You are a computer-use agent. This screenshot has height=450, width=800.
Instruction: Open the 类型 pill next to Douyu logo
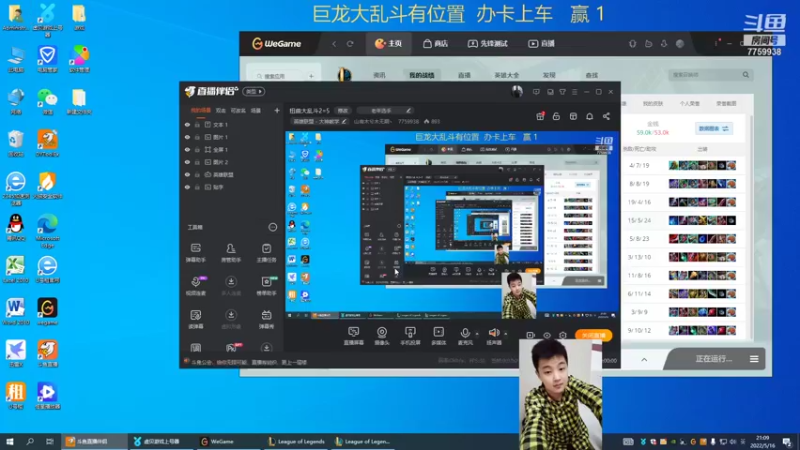(x=254, y=91)
